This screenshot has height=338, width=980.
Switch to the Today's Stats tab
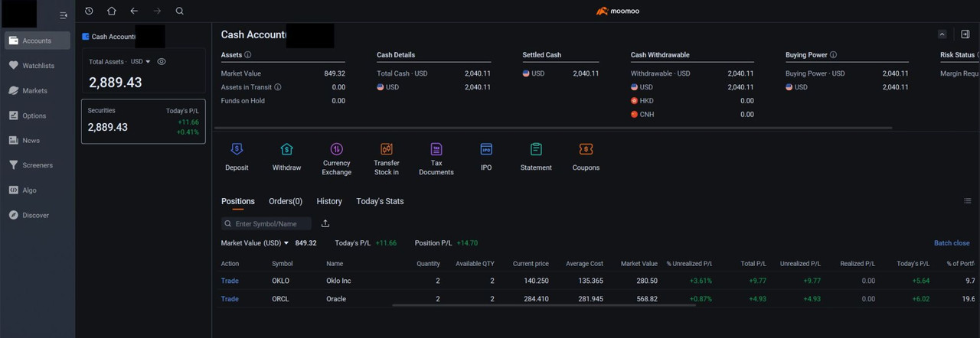coord(380,201)
